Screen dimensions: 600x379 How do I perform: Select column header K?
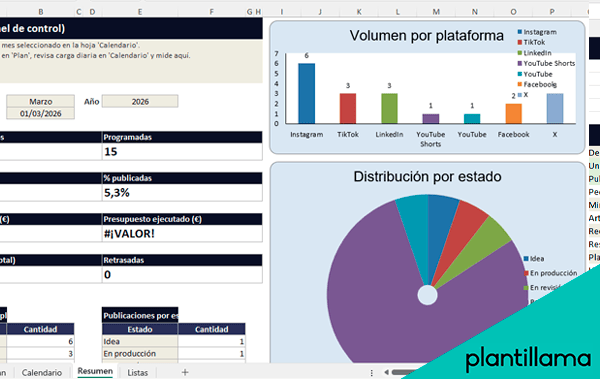359,12
